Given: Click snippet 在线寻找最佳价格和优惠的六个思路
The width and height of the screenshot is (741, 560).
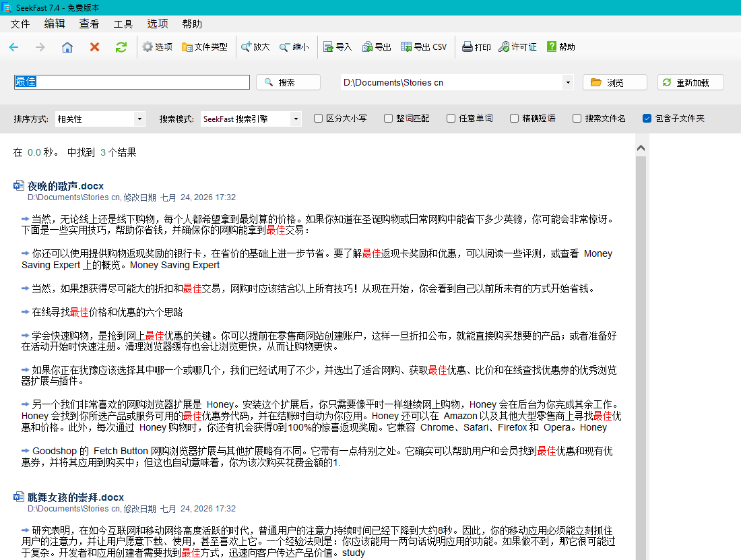Looking at the screenshot, I should (x=107, y=312).
